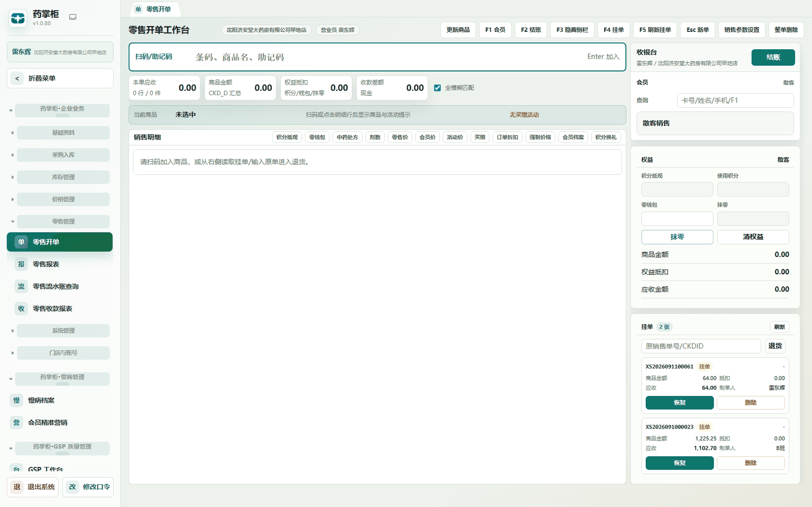Image resolution: width=812 pixels, height=507 pixels.
Task: Click the 订单折扣 button in 销售明细
Action: (507, 137)
